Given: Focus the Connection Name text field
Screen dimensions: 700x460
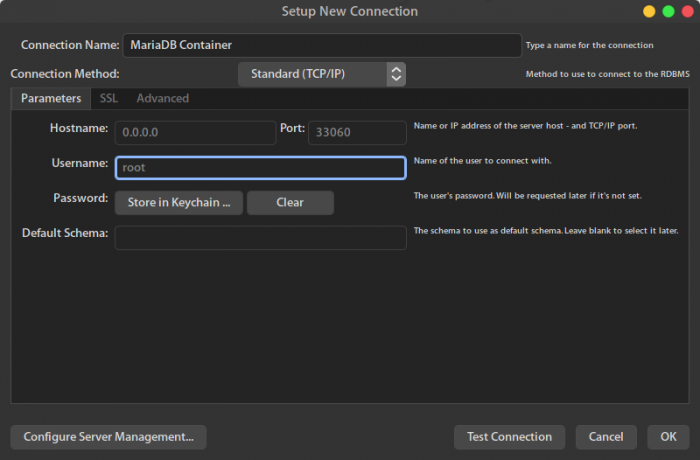Looking at the screenshot, I should point(321,45).
